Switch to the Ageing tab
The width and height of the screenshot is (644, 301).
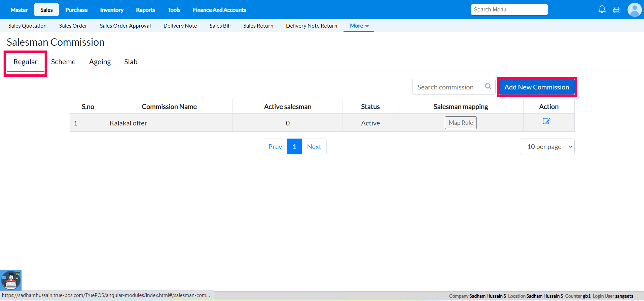tap(100, 62)
